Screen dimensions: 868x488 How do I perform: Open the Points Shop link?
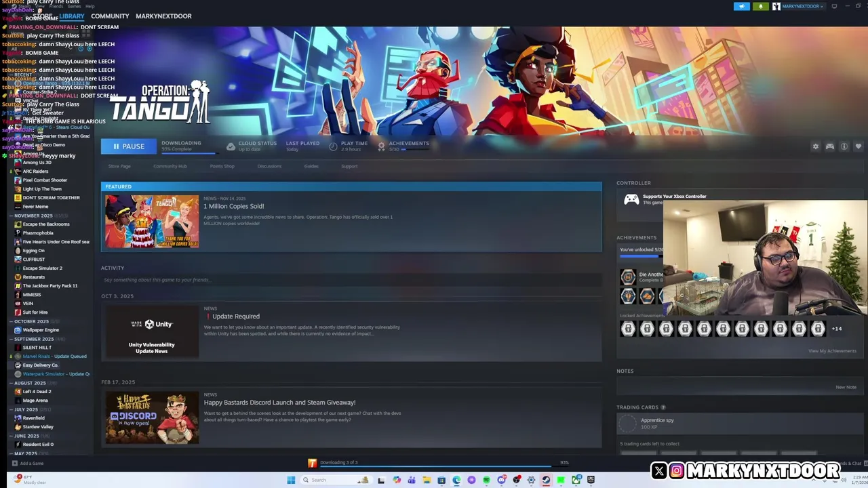[x=222, y=166]
